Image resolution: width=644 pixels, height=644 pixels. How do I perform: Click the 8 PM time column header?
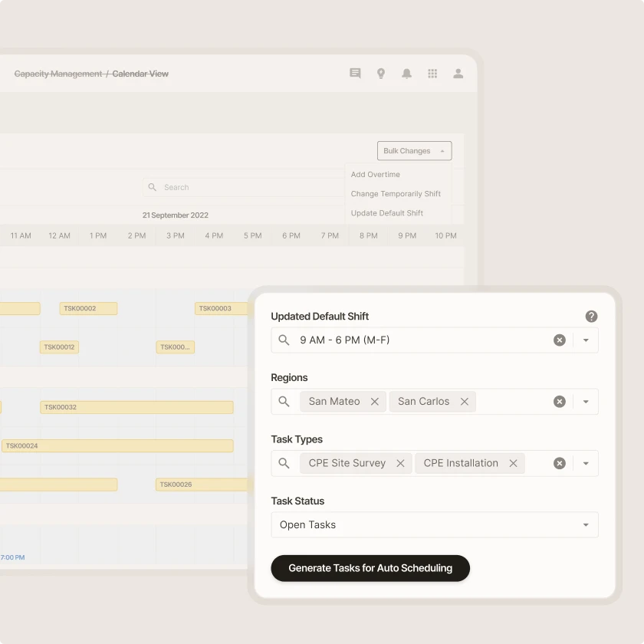coord(369,236)
